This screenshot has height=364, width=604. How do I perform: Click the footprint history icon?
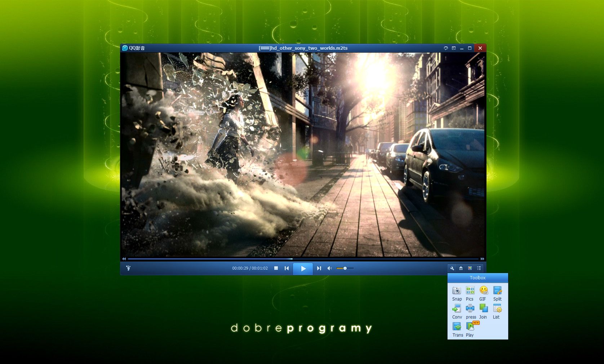(128, 268)
